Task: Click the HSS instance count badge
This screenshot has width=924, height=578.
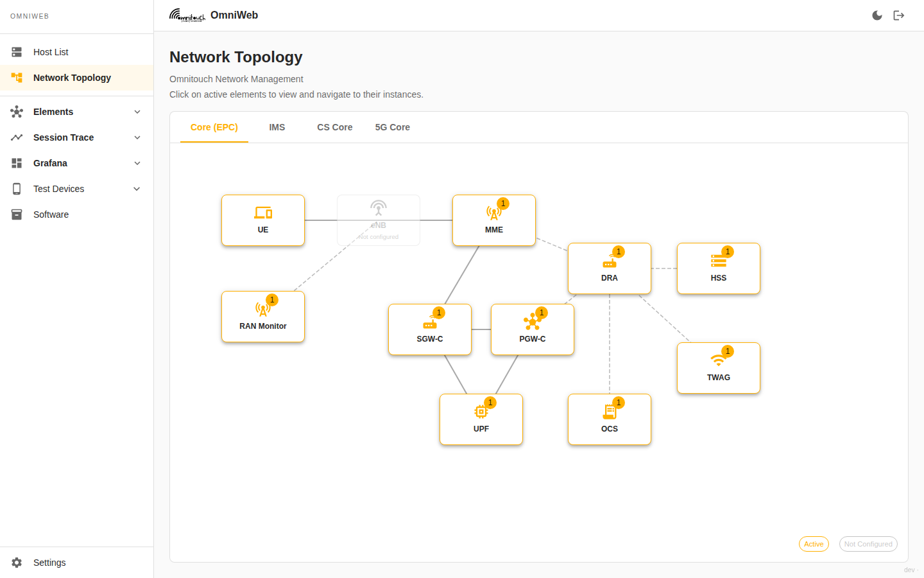Action: [728, 252]
